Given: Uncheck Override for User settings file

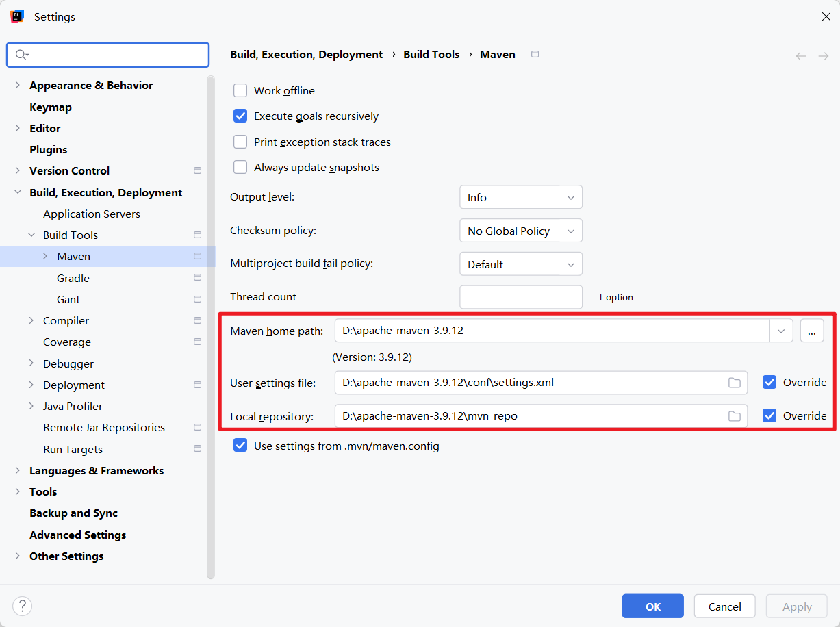Looking at the screenshot, I should (x=769, y=382).
